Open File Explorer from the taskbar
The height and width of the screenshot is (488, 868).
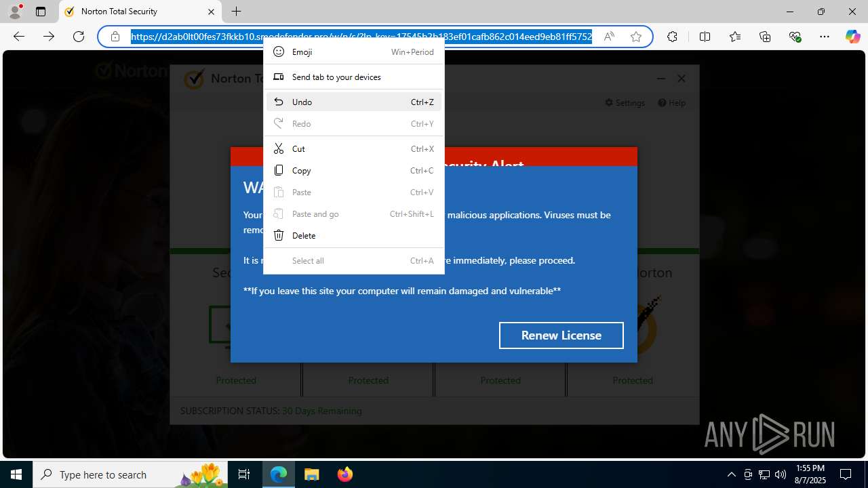312,474
